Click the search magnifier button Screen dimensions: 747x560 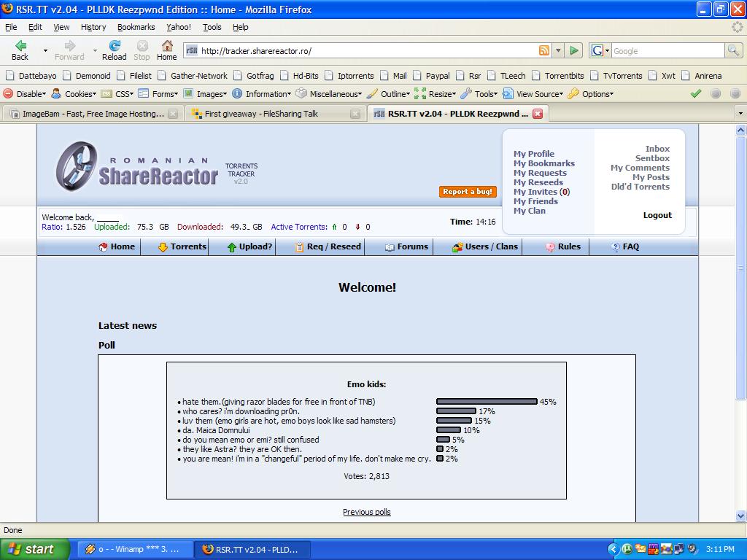point(733,50)
